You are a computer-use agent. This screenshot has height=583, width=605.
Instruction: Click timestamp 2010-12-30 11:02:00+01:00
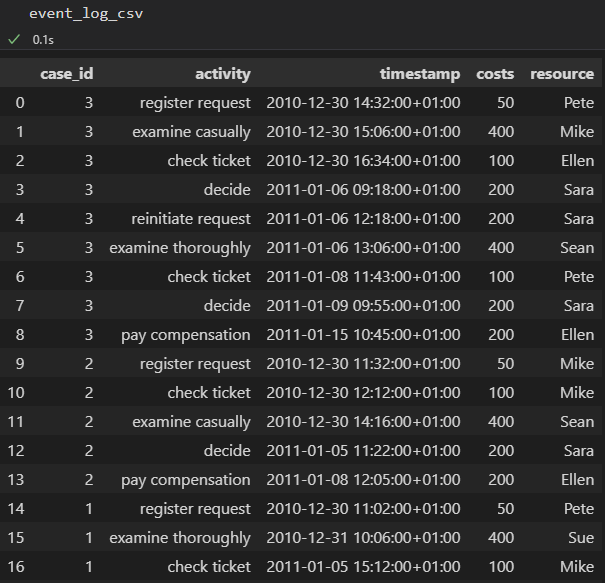pos(363,509)
